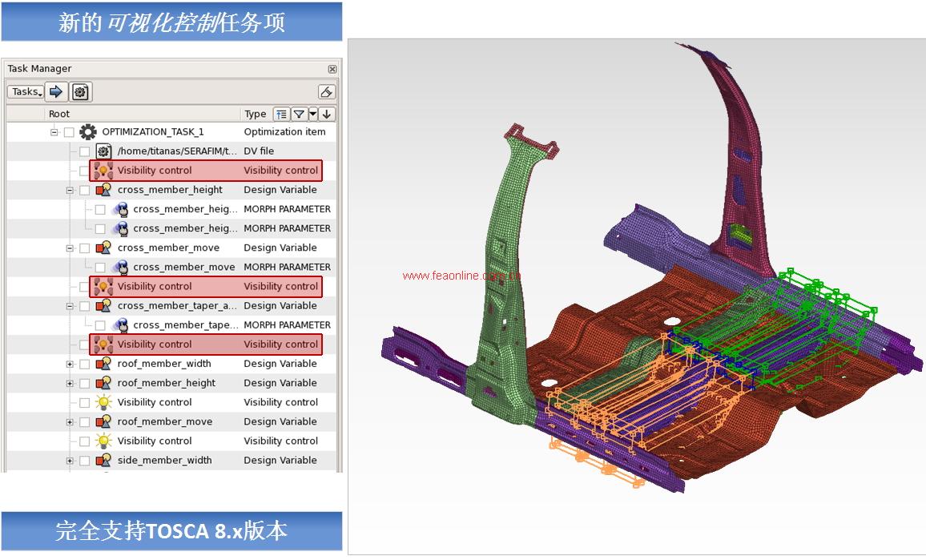Check the roof_member_move checkbox

(x=85, y=422)
